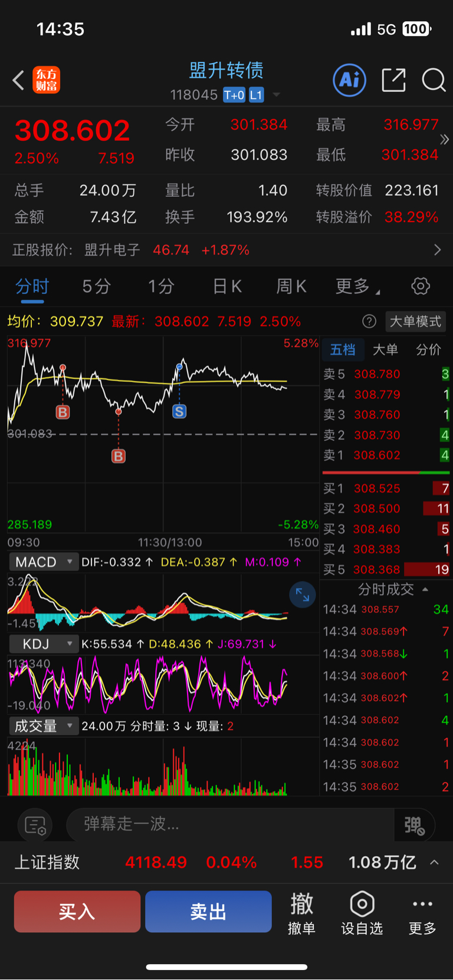The image size is (453, 980).
Task: Select 大单 tab in order panel
Action: coord(385,350)
